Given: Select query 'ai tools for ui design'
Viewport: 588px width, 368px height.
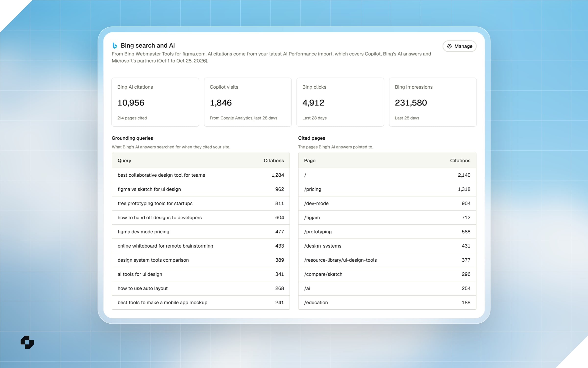Looking at the screenshot, I should click(201, 274).
